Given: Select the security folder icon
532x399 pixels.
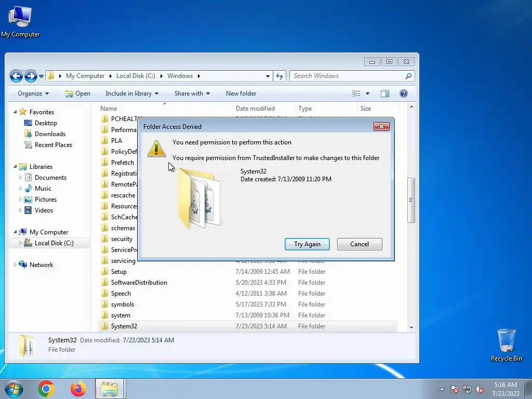Looking at the screenshot, I should click(x=104, y=239).
